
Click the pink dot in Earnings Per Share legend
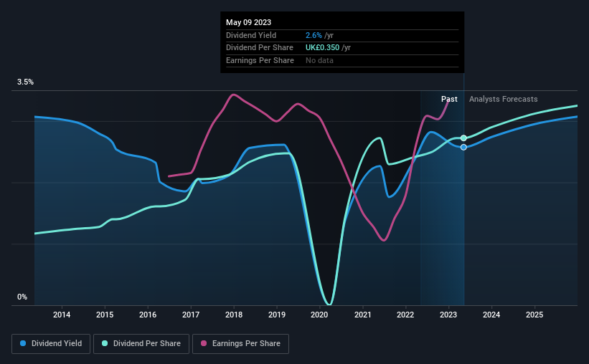coord(204,343)
